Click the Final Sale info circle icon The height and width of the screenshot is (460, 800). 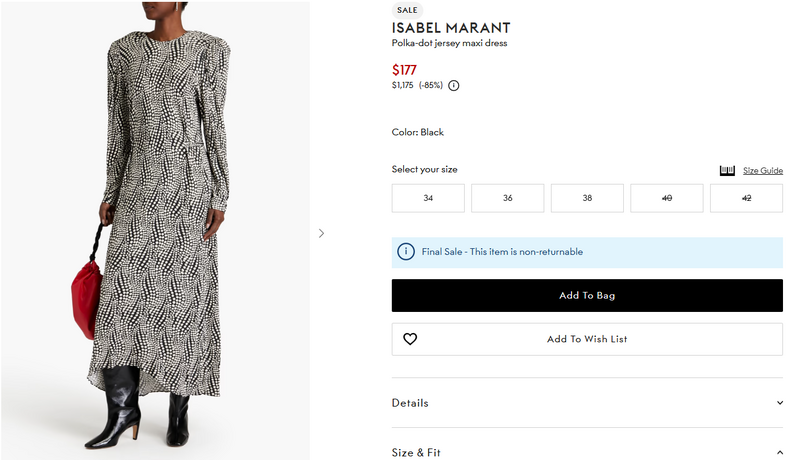[406, 252]
